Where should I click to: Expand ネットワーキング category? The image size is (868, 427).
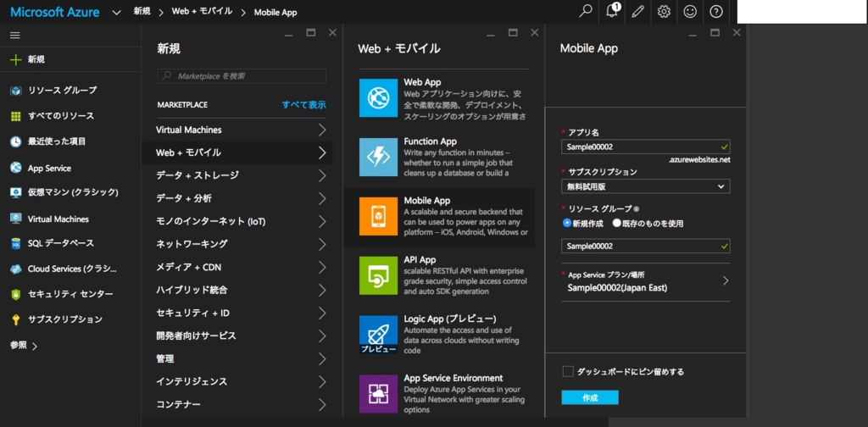(x=322, y=244)
